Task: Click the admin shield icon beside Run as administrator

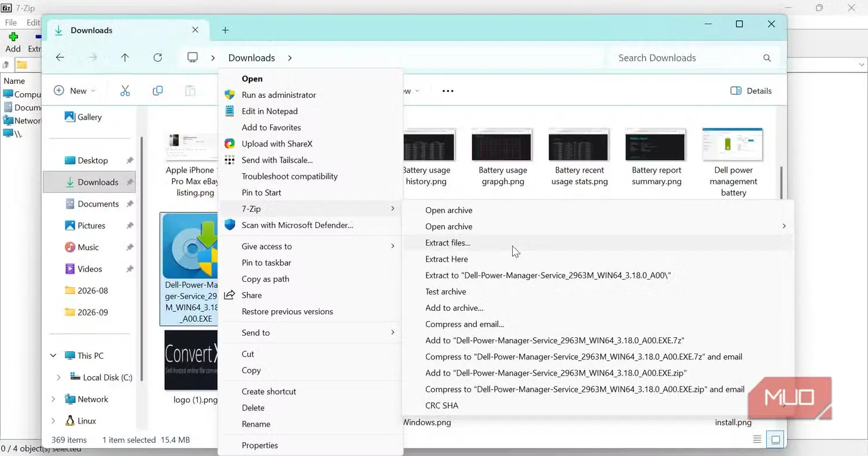Action: pos(230,95)
